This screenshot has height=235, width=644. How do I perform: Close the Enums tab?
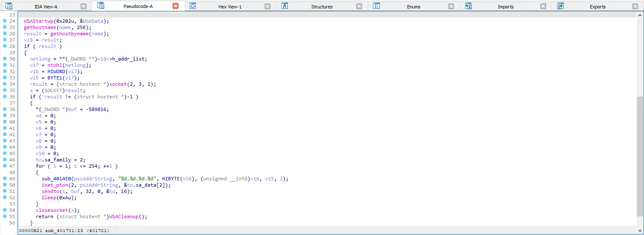(x=451, y=6)
